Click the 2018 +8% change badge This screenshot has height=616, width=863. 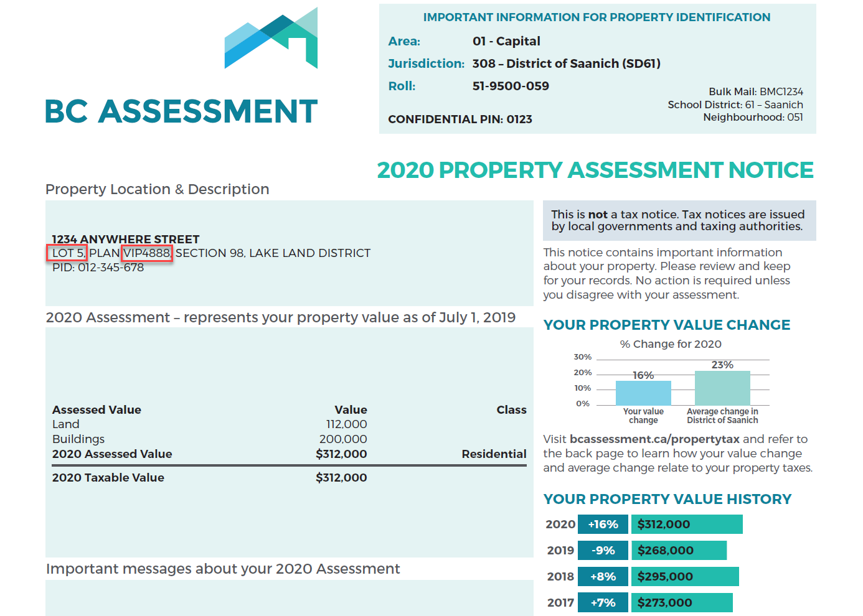coord(603,577)
